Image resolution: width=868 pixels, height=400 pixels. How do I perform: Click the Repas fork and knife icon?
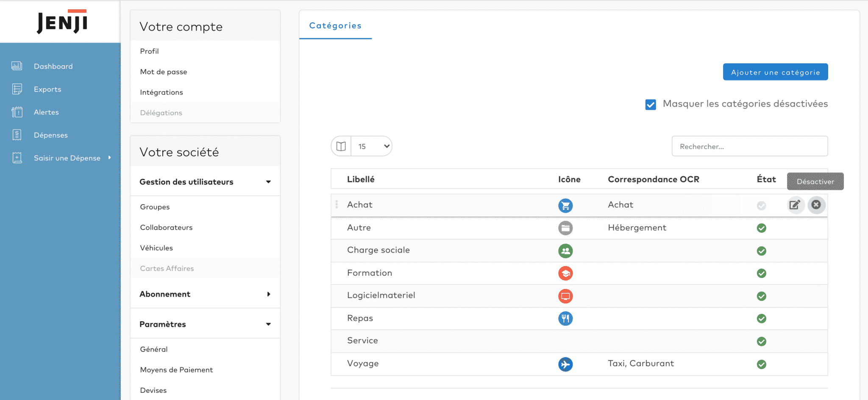click(x=565, y=319)
